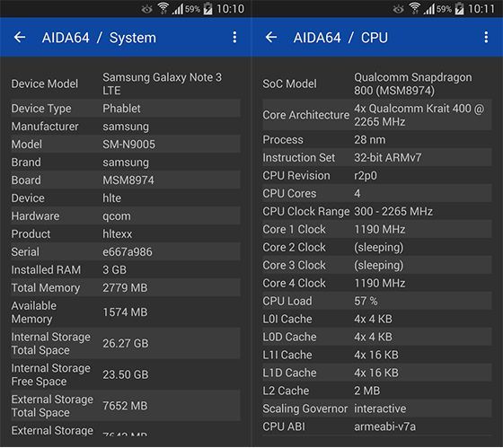The image size is (503, 448).
Task: Tap Wi-Fi icon in right status bar
Action: pos(414,9)
